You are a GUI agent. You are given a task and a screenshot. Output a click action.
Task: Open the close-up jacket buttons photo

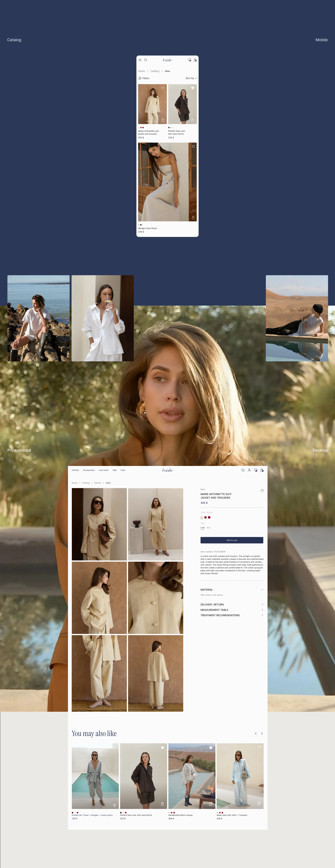pos(156,598)
